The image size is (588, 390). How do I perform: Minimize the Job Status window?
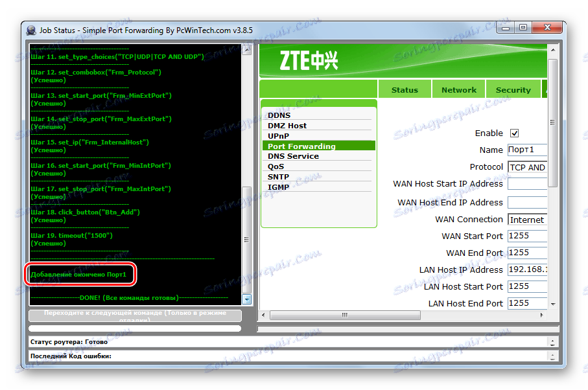(x=506, y=28)
